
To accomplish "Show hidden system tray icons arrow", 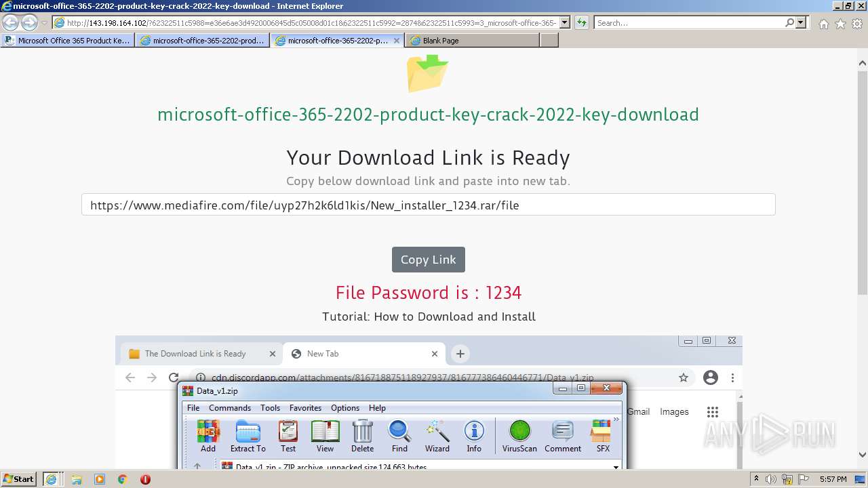I will [757, 479].
